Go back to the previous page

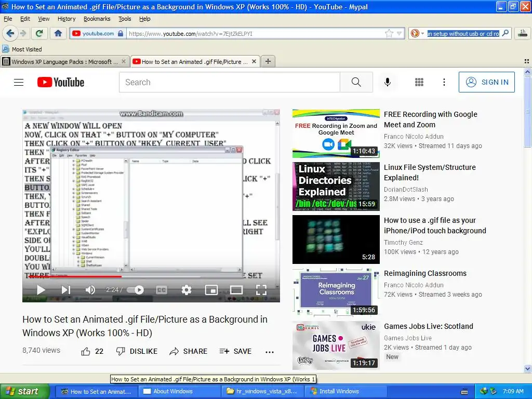[x=10, y=33]
